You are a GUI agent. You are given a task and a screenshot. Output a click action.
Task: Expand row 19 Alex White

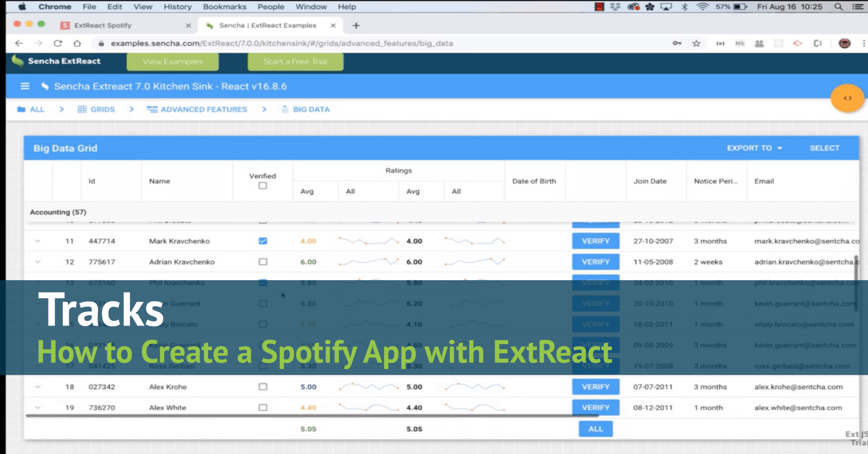click(x=38, y=407)
